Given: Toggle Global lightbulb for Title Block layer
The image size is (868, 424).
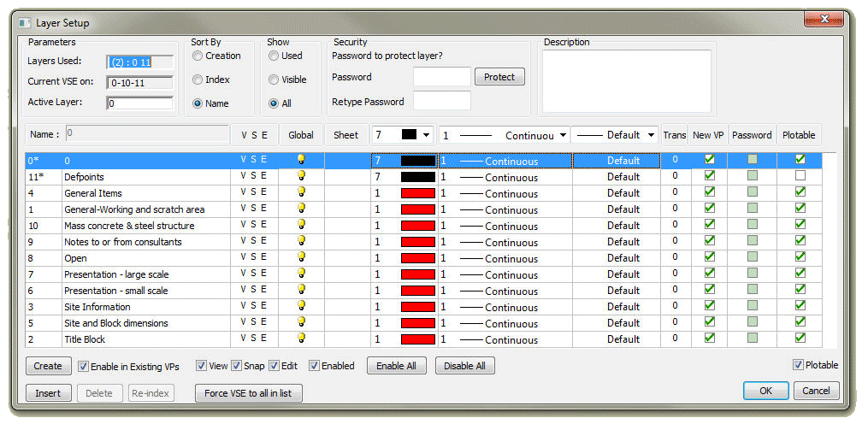Looking at the screenshot, I should pyautogui.click(x=301, y=339).
